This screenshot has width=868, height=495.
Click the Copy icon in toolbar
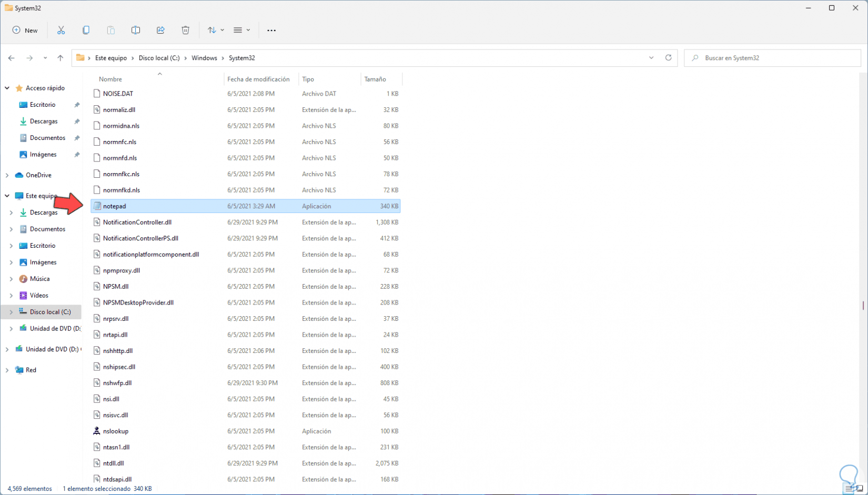coord(86,31)
